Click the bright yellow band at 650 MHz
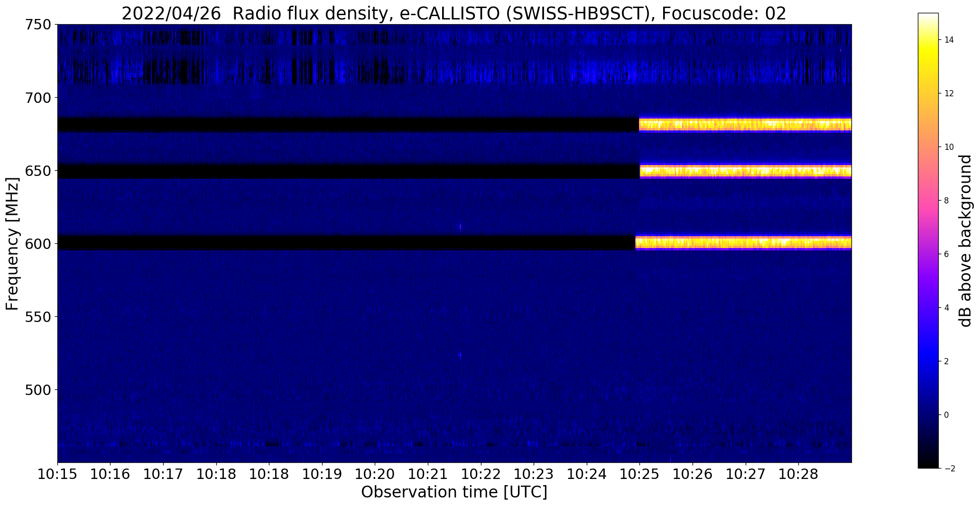980x506 pixels. tap(746, 171)
